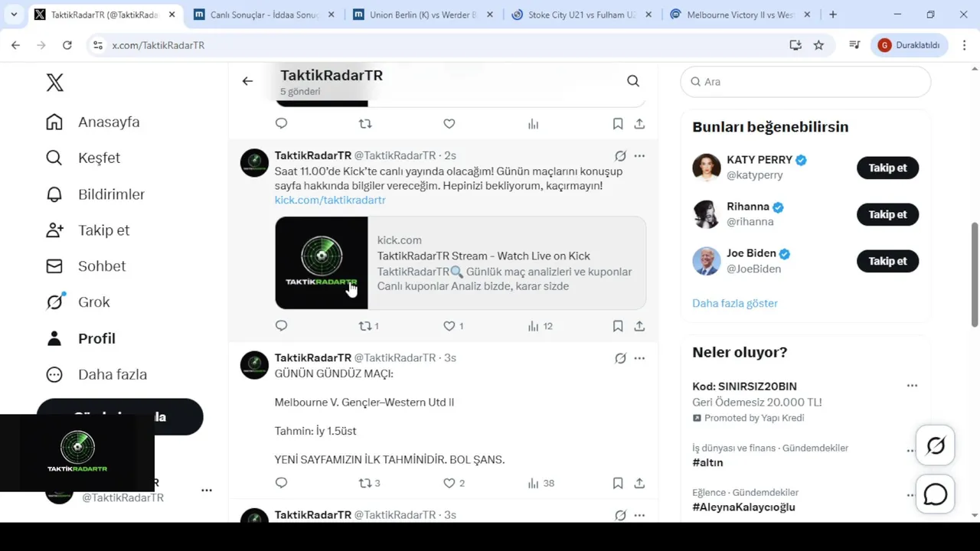The height and width of the screenshot is (551, 980).
Task: Like the Kick live stream post
Action: (x=453, y=326)
